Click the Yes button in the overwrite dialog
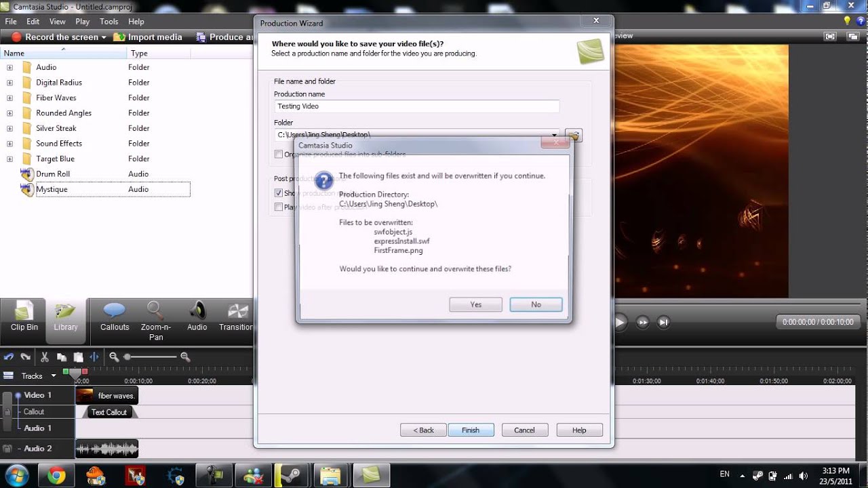Screen dimensions: 868x488 tap(475, 304)
